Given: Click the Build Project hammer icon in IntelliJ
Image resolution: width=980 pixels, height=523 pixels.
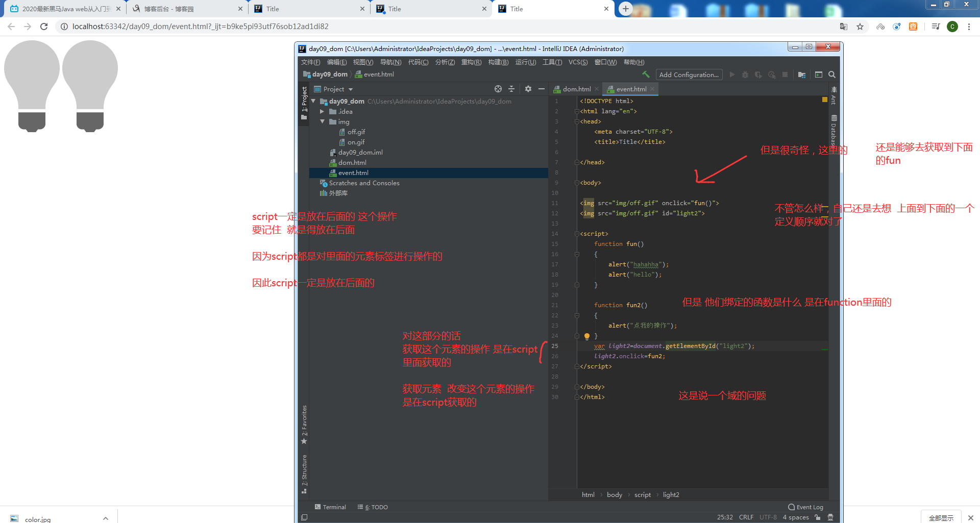Looking at the screenshot, I should point(646,74).
